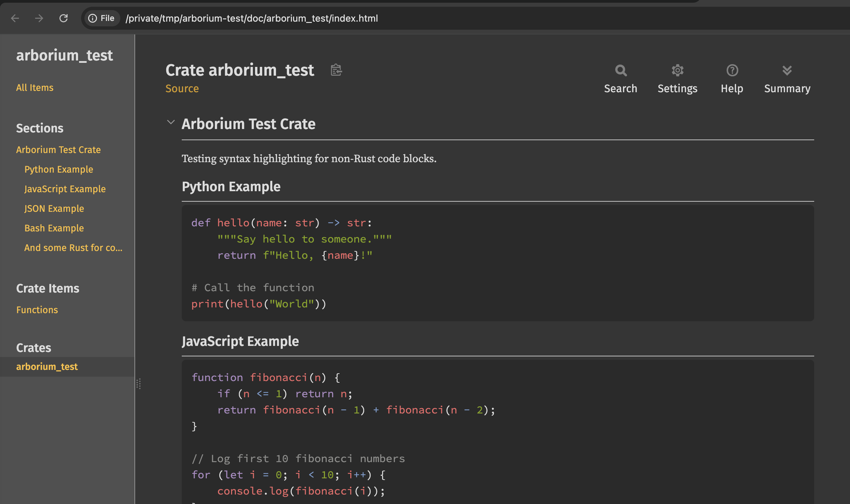Open Functions under Crate Items
The height and width of the screenshot is (504, 850).
tap(37, 310)
